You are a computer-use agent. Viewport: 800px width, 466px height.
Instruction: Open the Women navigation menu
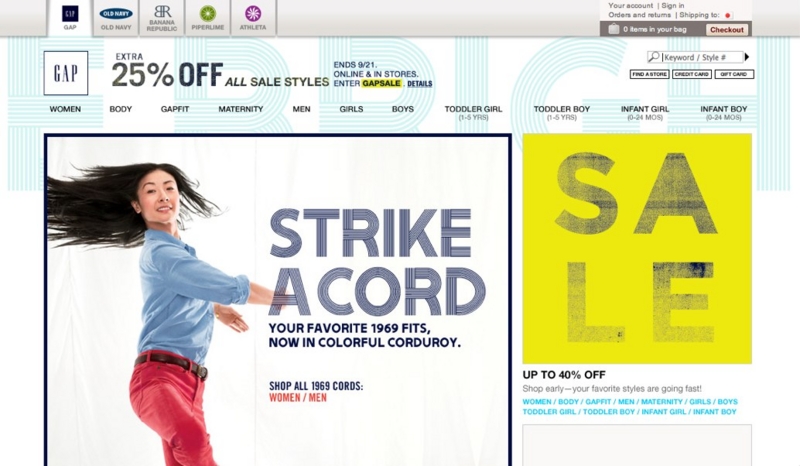coord(65,109)
